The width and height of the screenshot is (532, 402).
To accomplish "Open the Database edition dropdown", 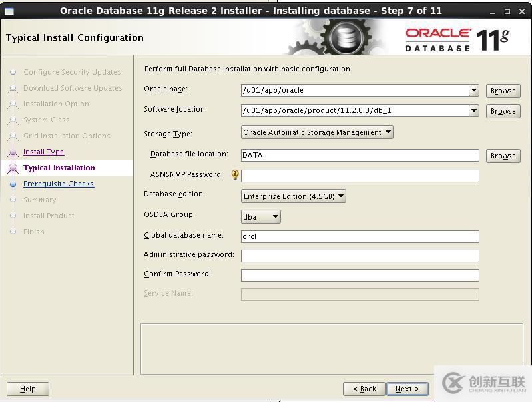I will (293, 196).
